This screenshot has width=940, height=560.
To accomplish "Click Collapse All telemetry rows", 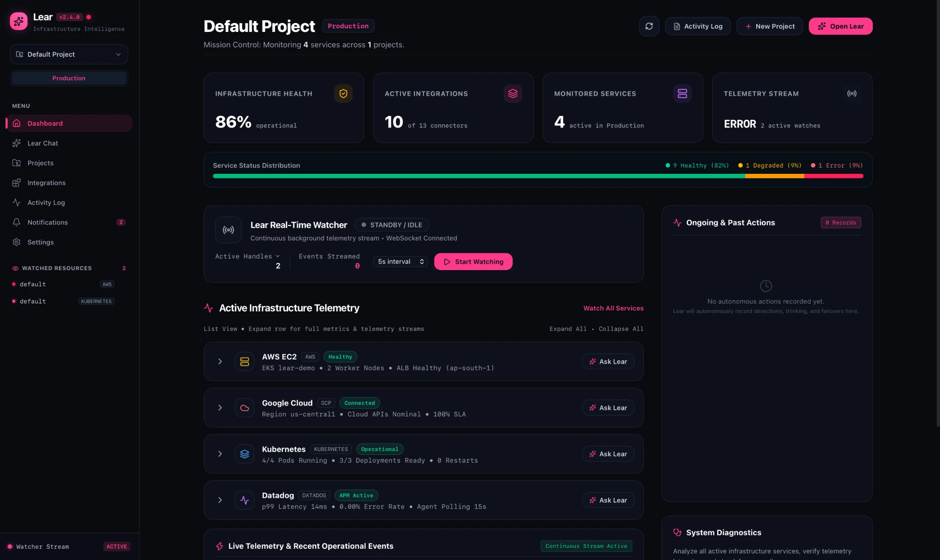I will 621,329.
